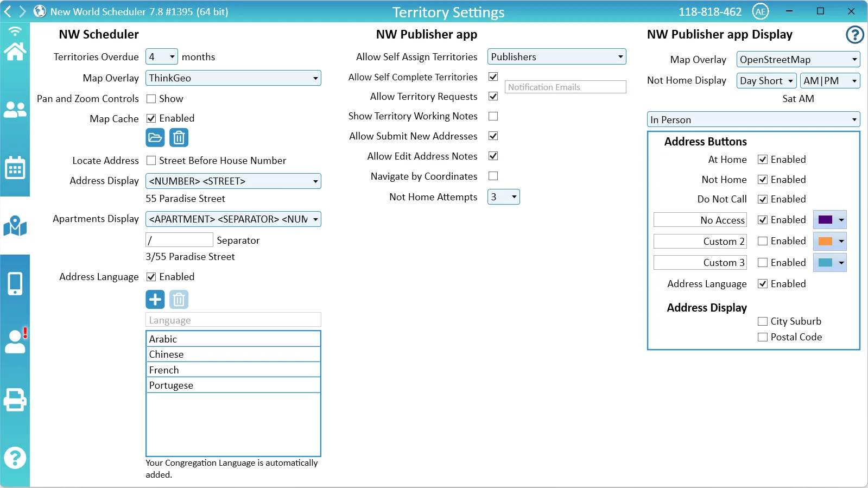Enable Show Territory Working Notes checkbox
Image resolution: width=868 pixels, height=488 pixels.
[493, 116]
